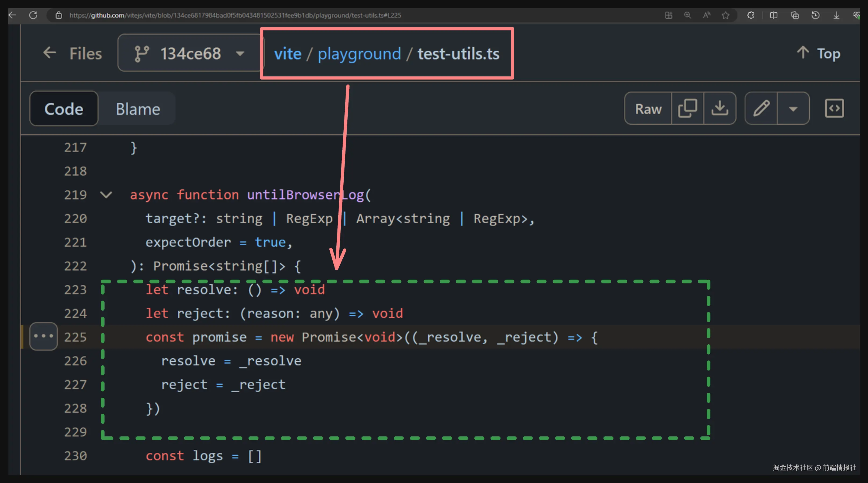This screenshot has height=483, width=868.
Task: Download raw file icon
Action: [720, 108]
